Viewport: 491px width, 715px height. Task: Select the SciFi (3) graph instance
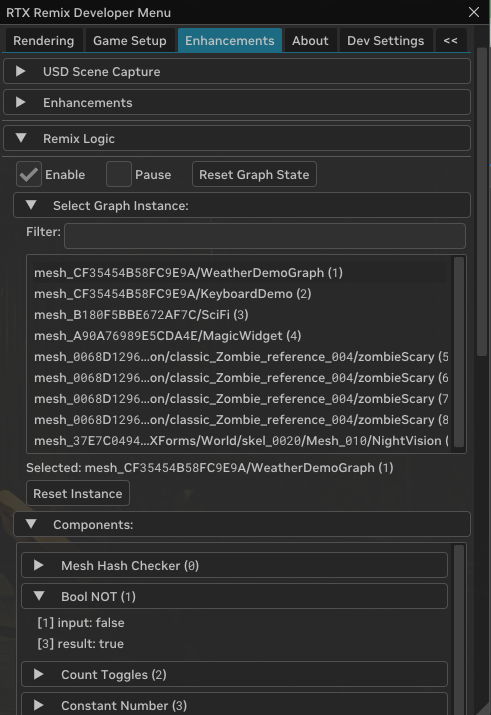coord(241,315)
